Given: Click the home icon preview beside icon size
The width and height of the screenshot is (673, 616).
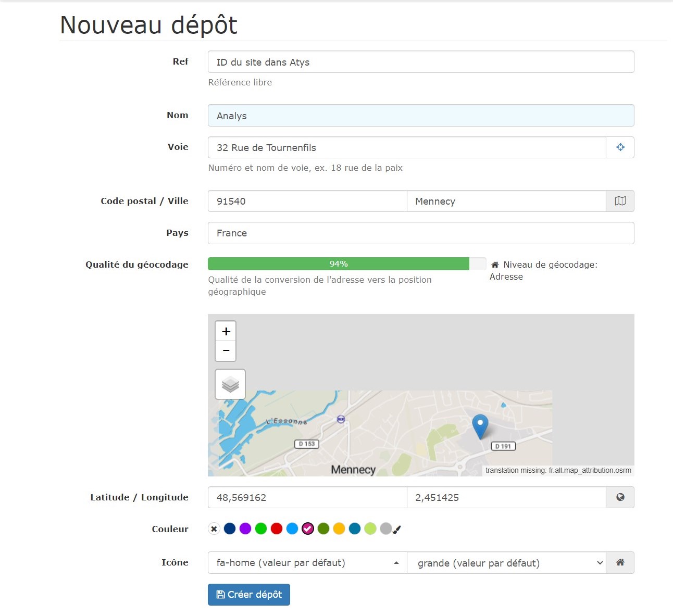Looking at the screenshot, I should pyautogui.click(x=620, y=562).
